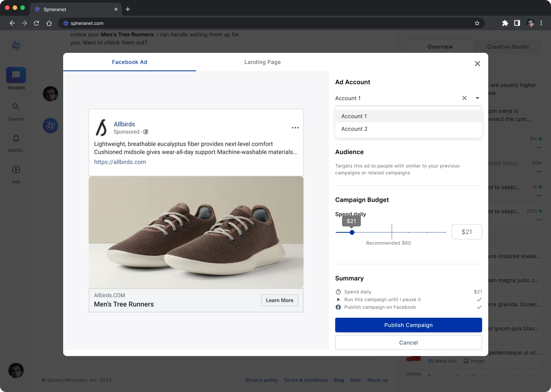
Task: Select the Search icon in the sidebar
Action: [16, 110]
